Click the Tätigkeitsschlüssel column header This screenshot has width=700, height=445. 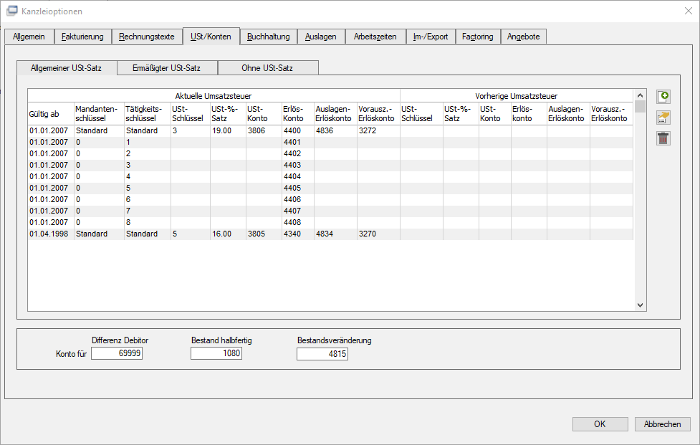pos(147,114)
